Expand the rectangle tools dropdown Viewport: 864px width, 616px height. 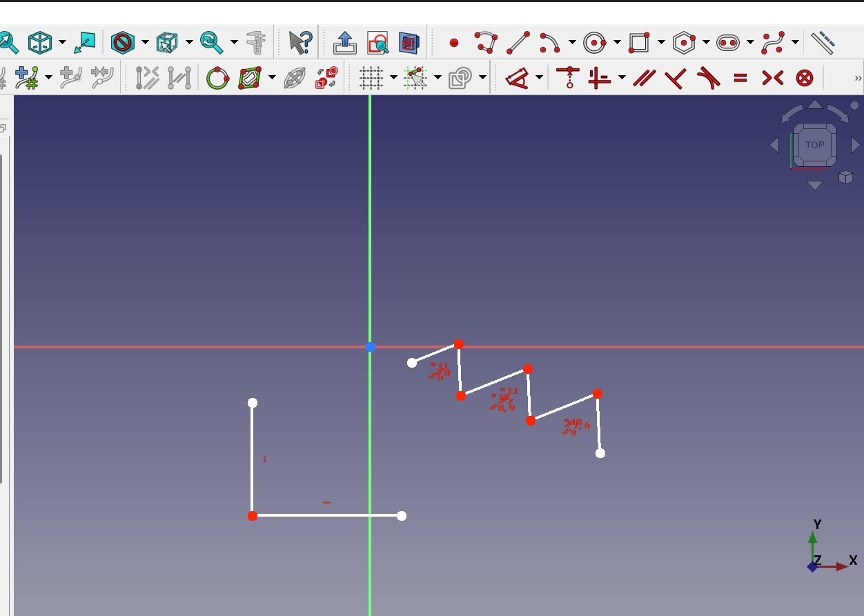click(661, 43)
